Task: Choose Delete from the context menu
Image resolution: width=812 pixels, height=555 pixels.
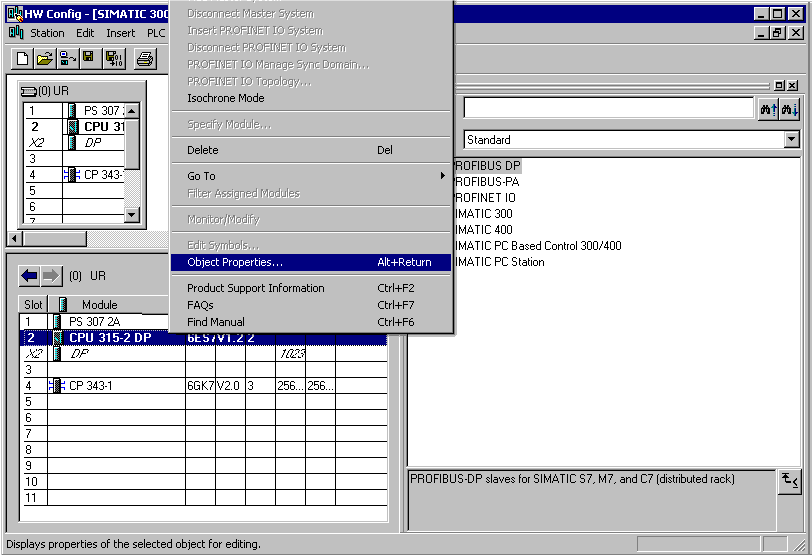Action: [310, 150]
